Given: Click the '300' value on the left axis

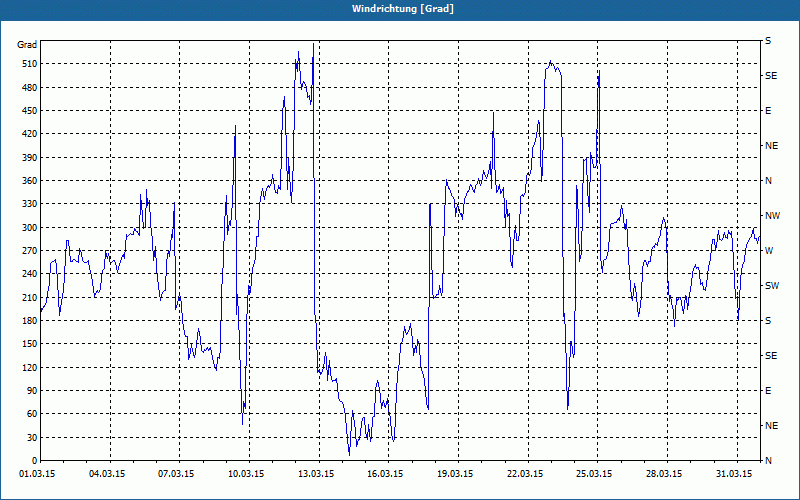Looking at the screenshot, I should 30,228.
